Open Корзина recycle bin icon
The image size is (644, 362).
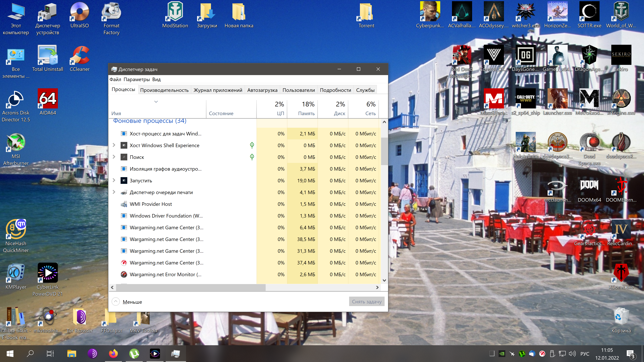click(x=621, y=320)
